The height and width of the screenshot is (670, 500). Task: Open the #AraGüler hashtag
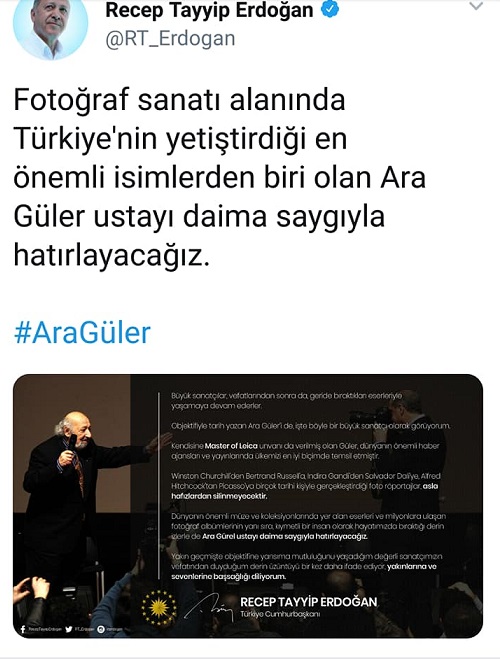[x=82, y=333]
